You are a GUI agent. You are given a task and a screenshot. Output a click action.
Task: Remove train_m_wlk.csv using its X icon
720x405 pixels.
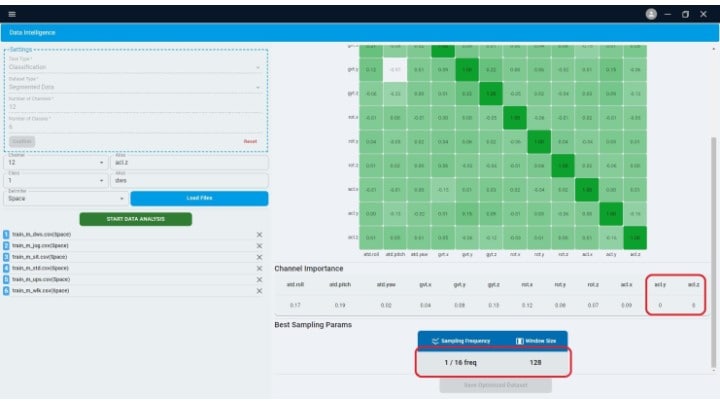259,291
